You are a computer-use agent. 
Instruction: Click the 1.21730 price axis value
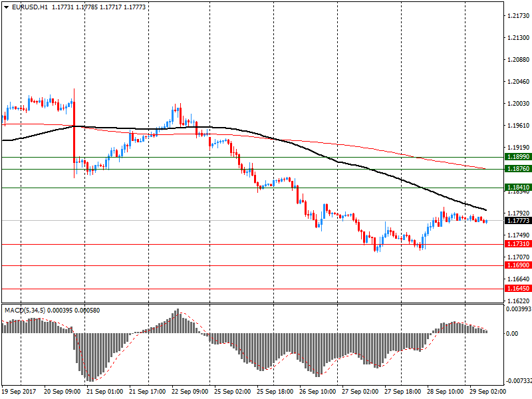(518, 15)
